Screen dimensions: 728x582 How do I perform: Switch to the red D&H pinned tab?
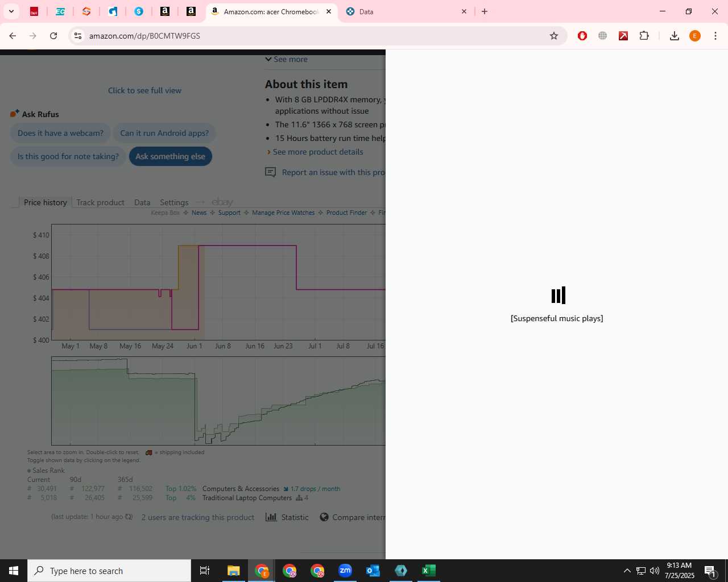tap(34, 11)
